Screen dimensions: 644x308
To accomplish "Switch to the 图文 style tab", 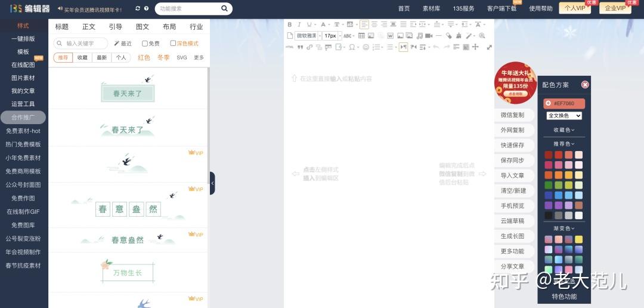I will pyautogui.click(x=143, y=27).
